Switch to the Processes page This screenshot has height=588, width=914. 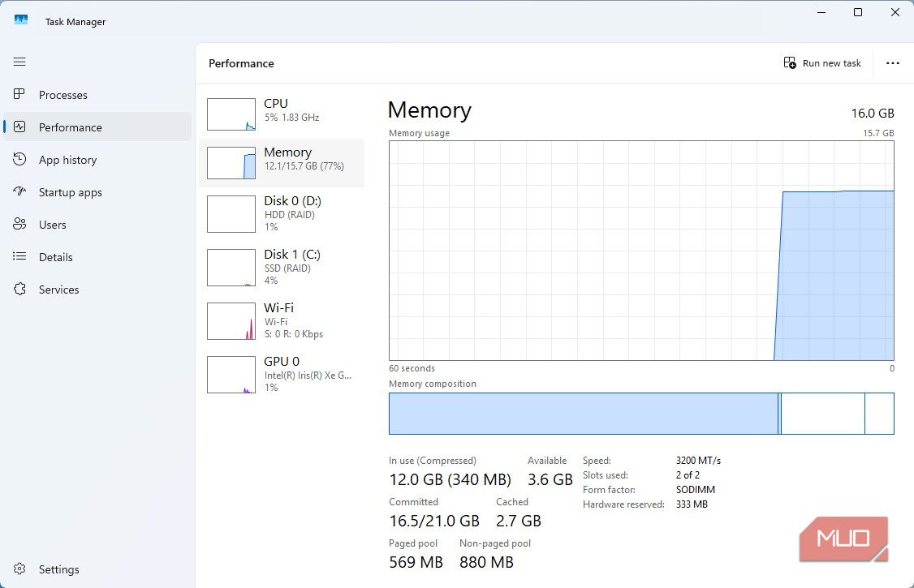click(97, 94)
